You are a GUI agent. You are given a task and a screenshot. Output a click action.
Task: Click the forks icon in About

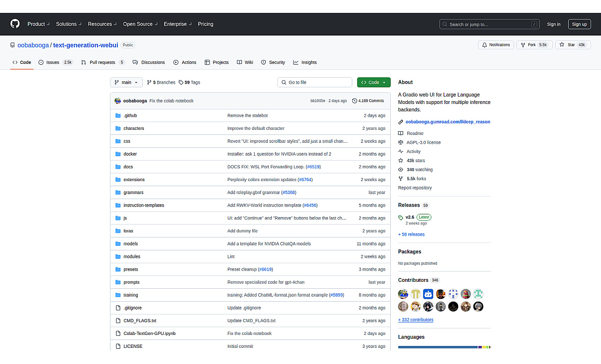coord(401,179)
